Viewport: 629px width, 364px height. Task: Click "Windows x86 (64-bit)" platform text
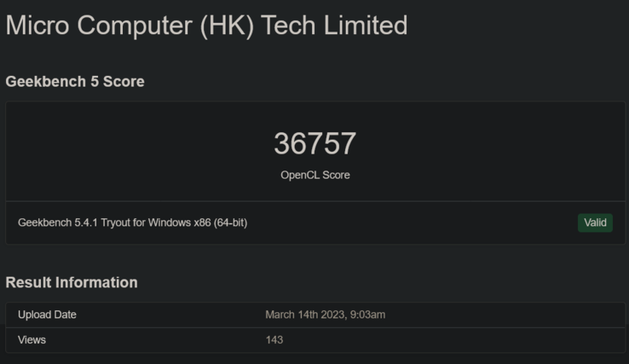(x=198, y=222)
